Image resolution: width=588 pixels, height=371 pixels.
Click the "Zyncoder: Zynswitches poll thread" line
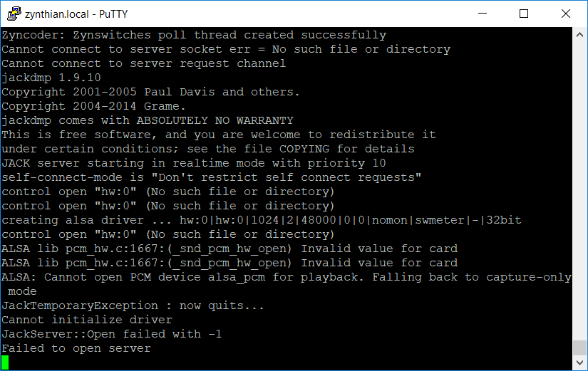click(x=194, y=35)
